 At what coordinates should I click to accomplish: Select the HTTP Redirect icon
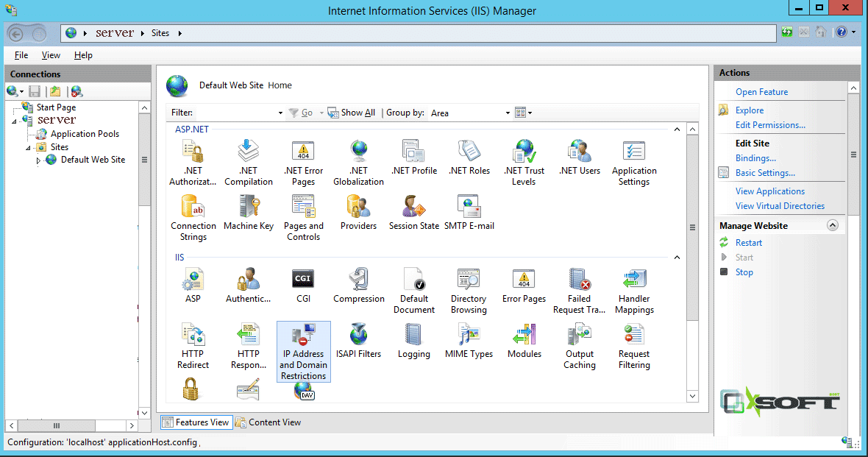[193, 346]
